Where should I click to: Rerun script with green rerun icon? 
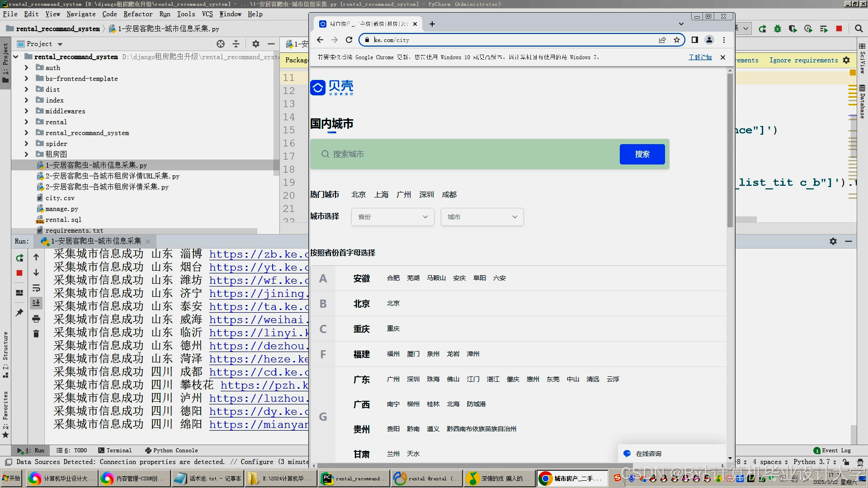tap(19, 258)
